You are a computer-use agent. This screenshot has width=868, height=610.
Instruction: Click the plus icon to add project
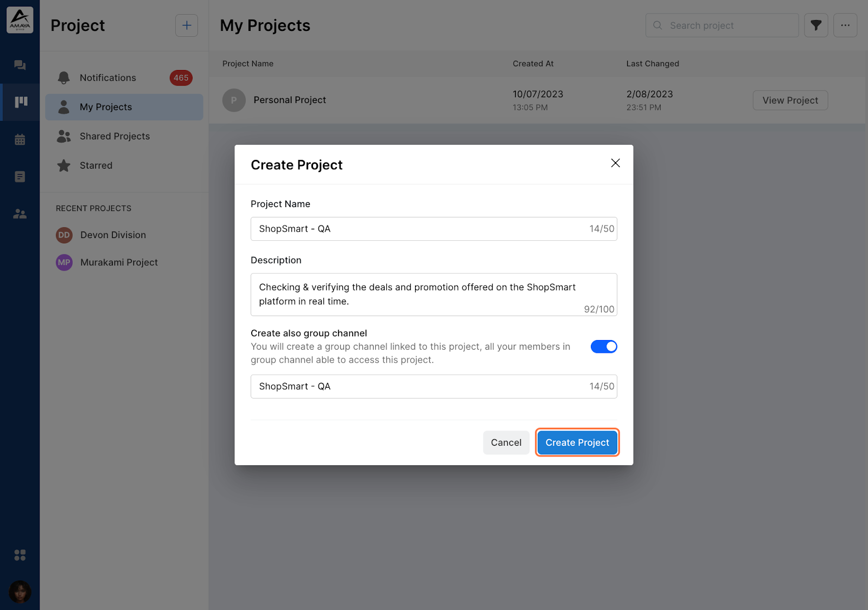(187, 25)
